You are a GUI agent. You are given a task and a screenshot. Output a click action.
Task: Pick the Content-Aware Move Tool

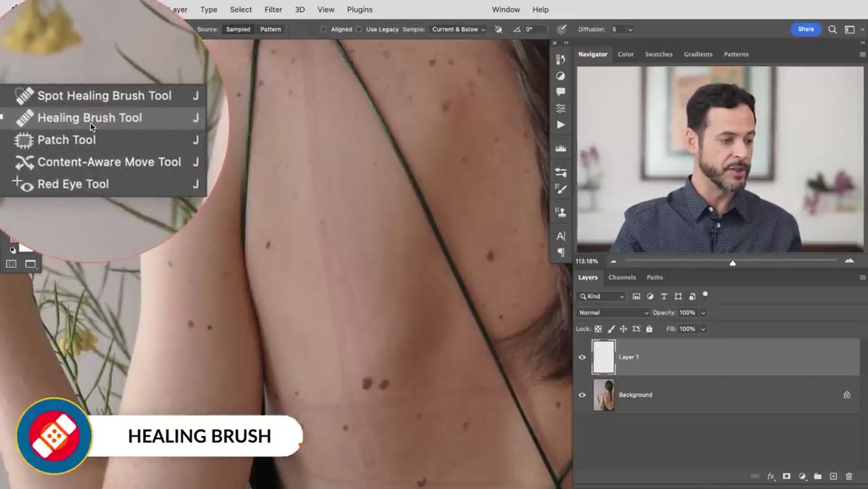pyautogui.click(x=103, y=162)
